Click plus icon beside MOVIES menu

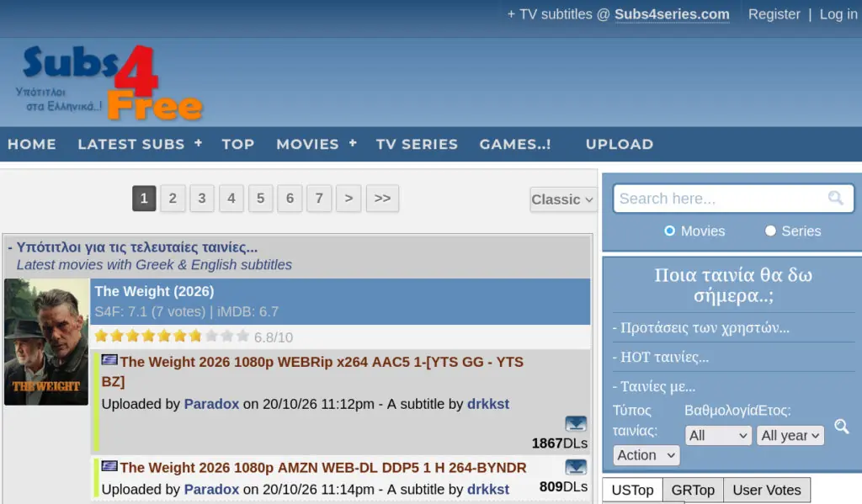(x=353, y=143)
